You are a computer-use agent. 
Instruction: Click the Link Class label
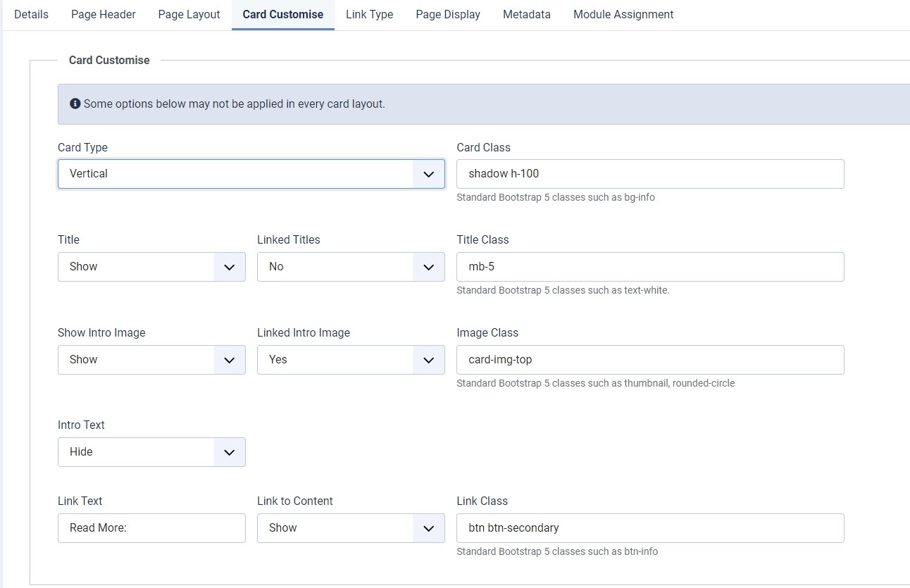pyautogui.click(x=482, y=501)
